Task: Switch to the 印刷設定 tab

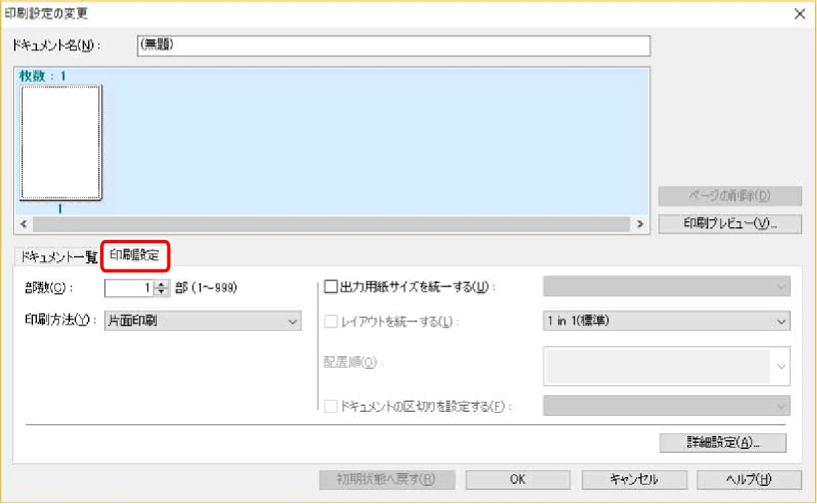Action: tap(134, 255)
